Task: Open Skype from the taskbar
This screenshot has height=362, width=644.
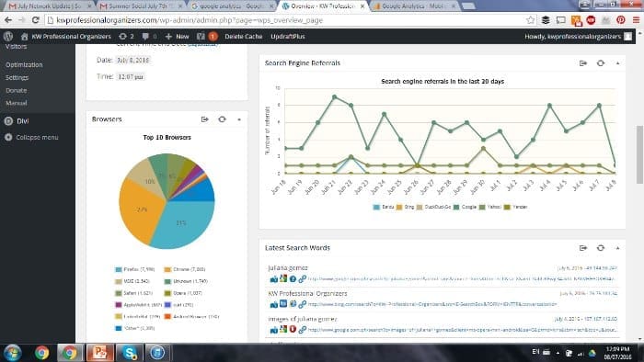Action: pos(129,353)
